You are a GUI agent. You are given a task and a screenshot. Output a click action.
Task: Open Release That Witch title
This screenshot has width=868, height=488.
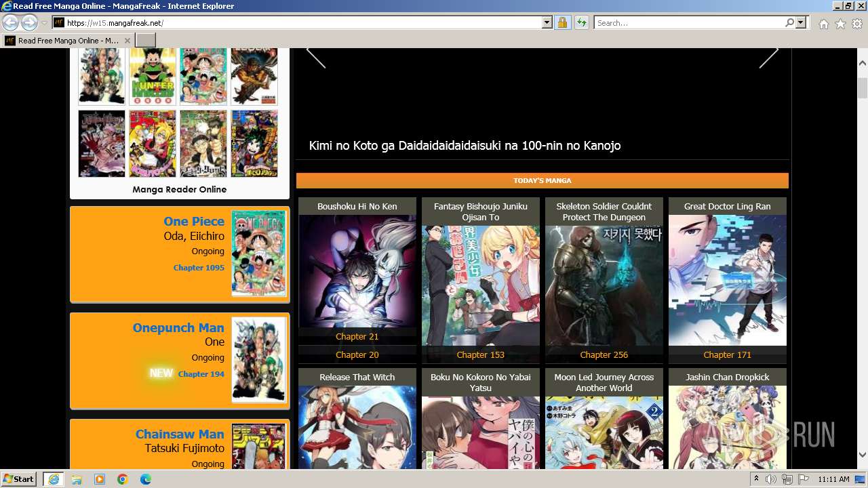click(x=357, y=377)
